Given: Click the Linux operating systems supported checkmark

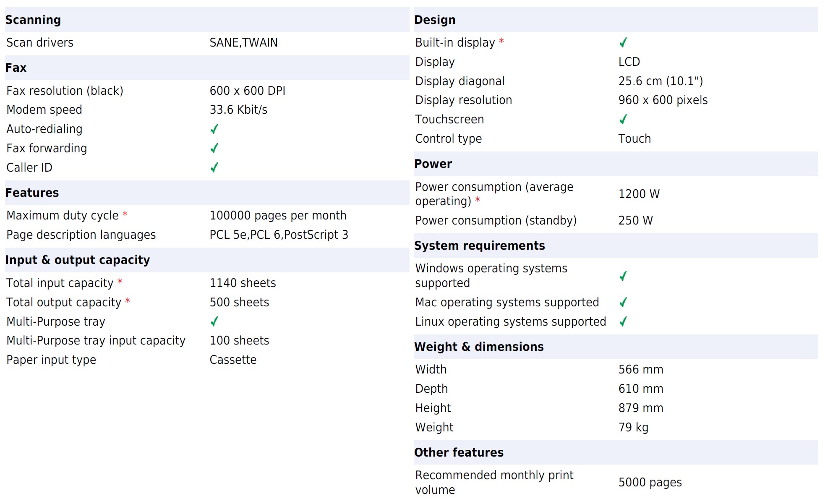Looking at the screenshot, I should [623, 322].
